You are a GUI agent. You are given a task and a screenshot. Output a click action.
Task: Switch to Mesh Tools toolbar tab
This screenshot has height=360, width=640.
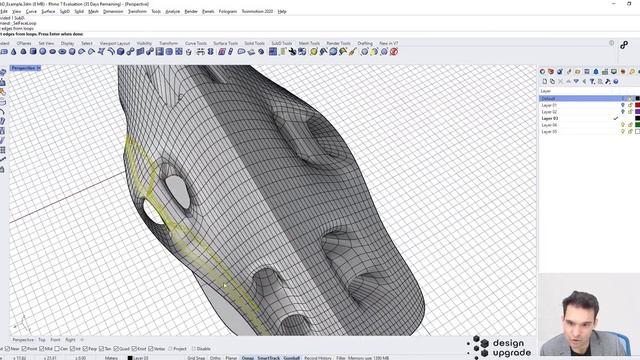click(309, 43)
